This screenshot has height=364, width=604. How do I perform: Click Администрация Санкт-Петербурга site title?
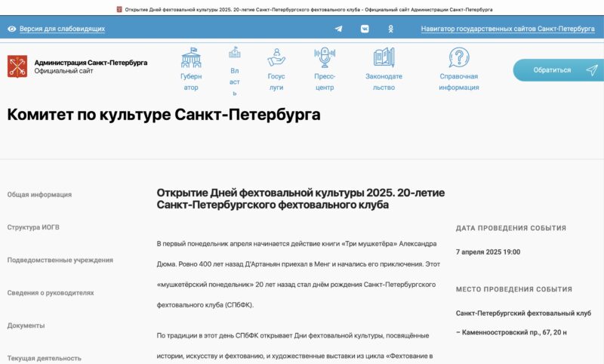click(x=91, y=63)
